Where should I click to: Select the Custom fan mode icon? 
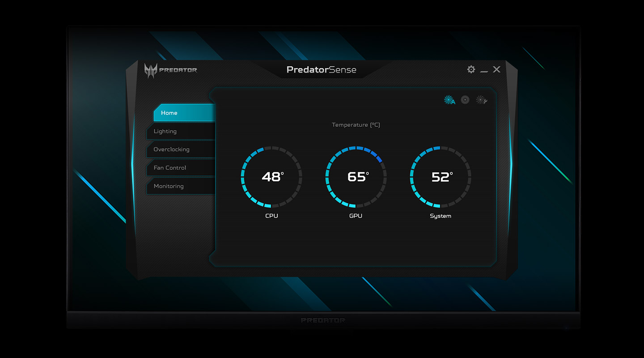click(482, 100)
